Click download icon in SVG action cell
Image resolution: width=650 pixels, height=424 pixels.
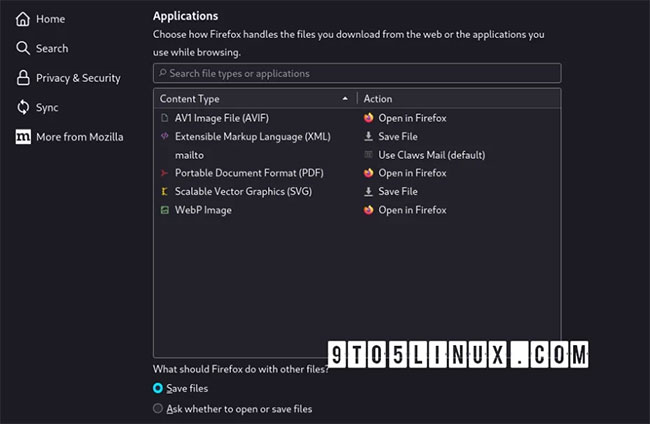(368, 191)
